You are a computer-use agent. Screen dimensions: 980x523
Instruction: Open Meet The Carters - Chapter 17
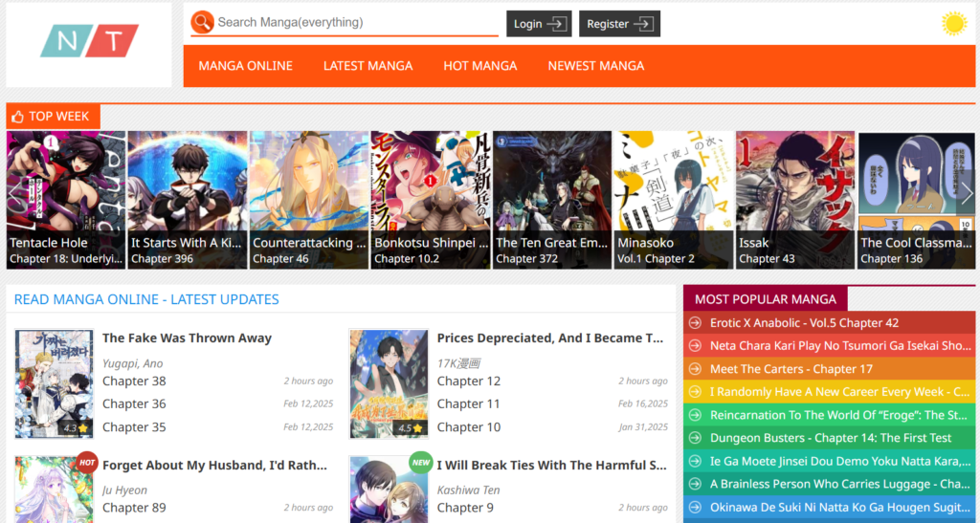791,369
